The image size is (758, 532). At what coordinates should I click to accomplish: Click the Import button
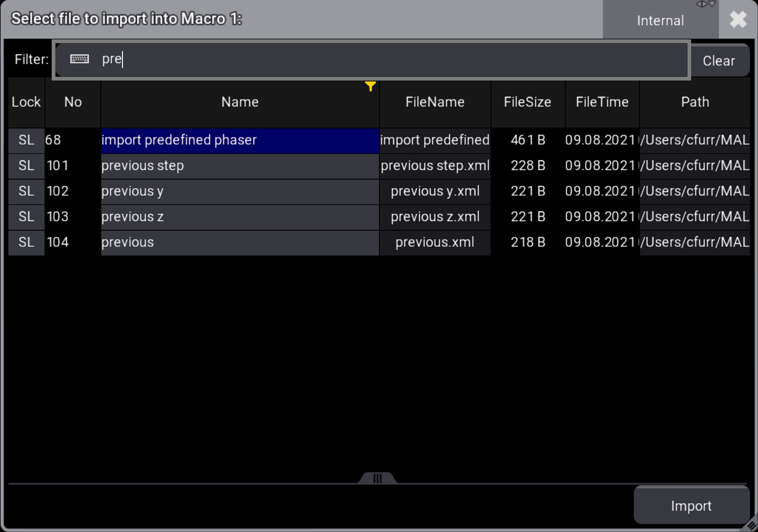point(691,506)
